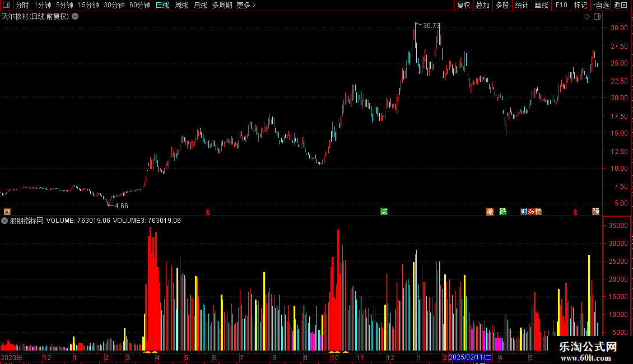Viewport: 633px width, 364px height.
Task: Select the 5分钟 period tab
Action: tap(64, 5)
